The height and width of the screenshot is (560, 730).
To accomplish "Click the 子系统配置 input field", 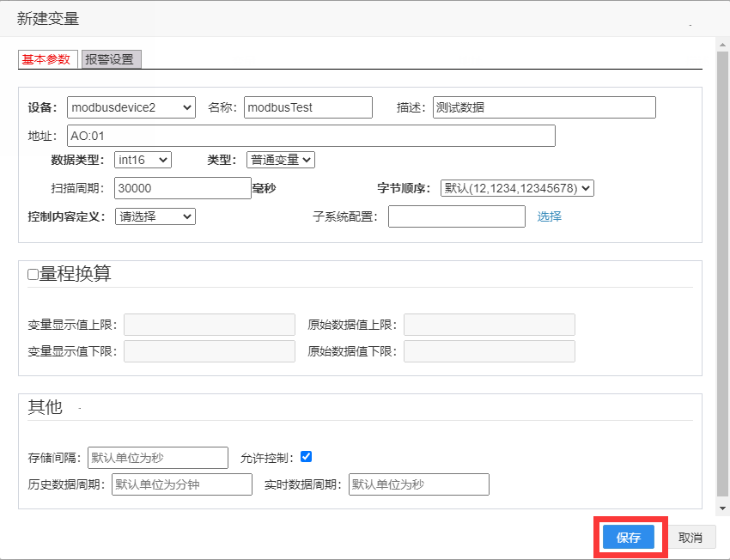I will coord(457,216).
